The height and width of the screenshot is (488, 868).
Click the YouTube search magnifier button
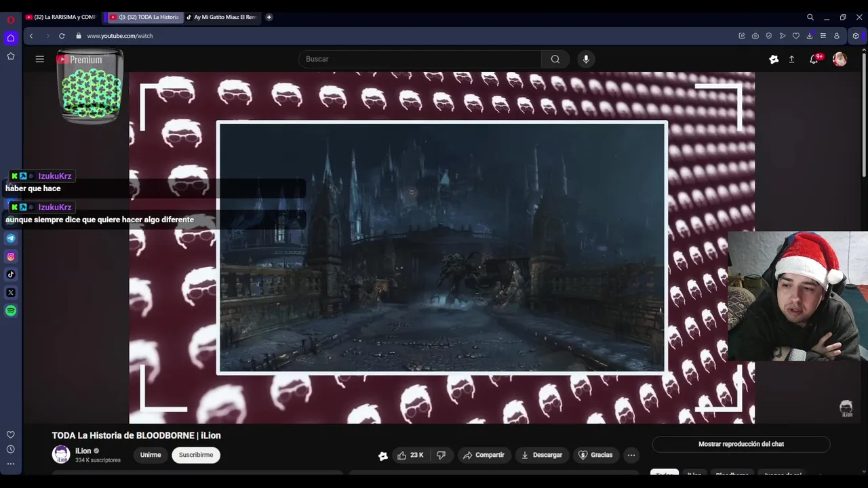[x=555, y=59]
